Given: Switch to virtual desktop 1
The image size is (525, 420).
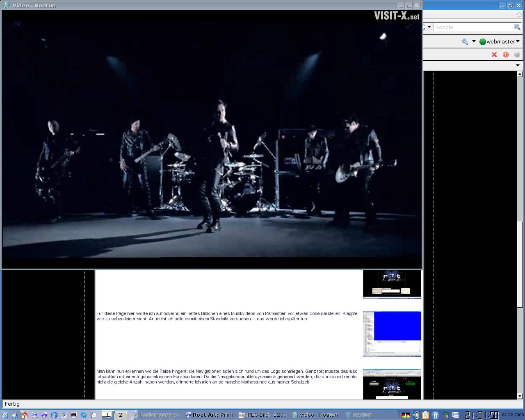Looking at the screenshot, I should 107,415.
